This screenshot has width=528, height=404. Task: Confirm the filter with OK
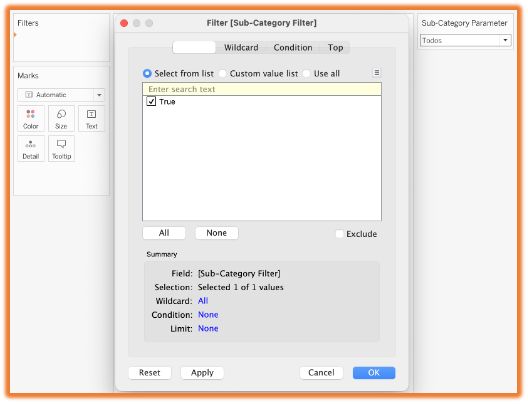pos(374,373)
